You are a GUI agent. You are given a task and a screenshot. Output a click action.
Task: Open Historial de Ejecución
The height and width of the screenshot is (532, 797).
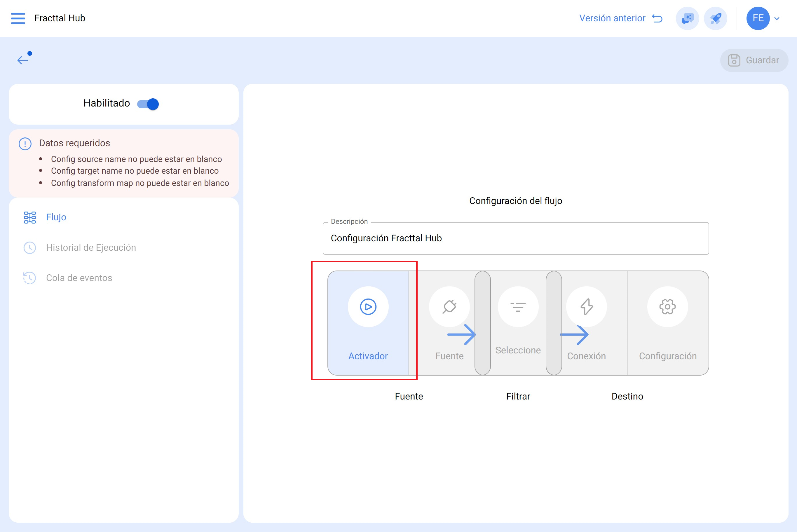tap(123, 248)
